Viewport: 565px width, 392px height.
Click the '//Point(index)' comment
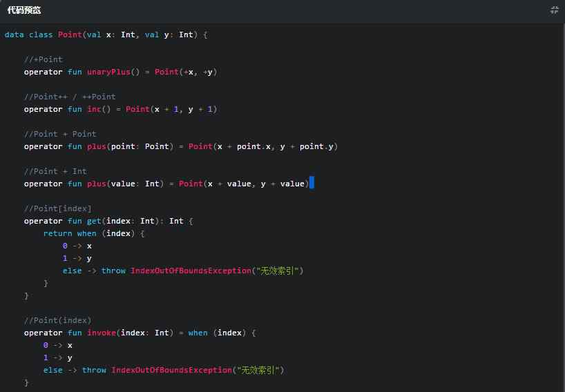click(x=57, y=320)
